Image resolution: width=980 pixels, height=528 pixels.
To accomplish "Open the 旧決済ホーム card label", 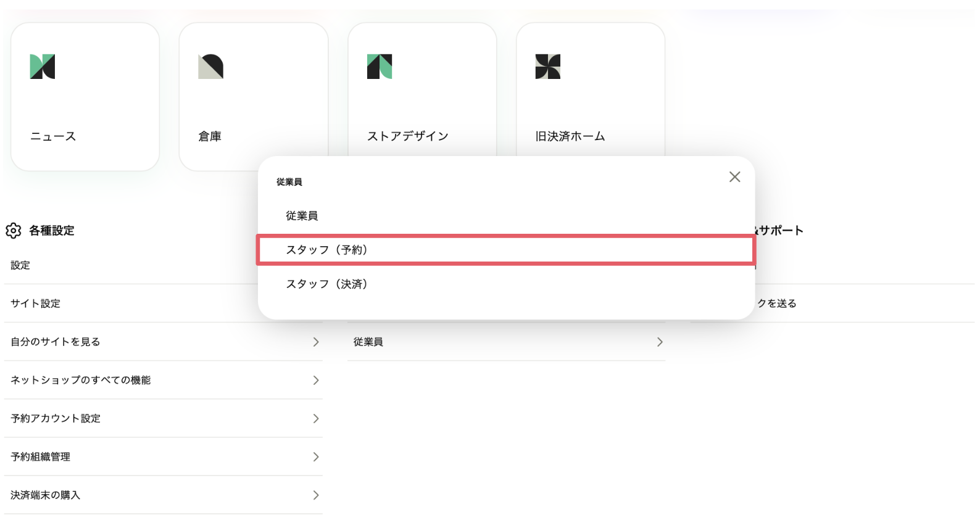I will [x=570, y=136].
